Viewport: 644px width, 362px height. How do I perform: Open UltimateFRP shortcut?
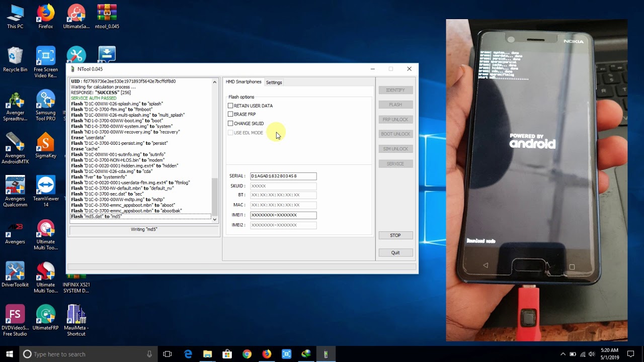click(45, 318)
